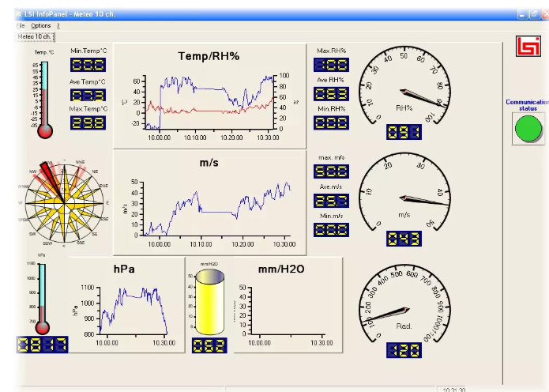
Task: Click the red LSI logo icon
Action: (528, 46)
